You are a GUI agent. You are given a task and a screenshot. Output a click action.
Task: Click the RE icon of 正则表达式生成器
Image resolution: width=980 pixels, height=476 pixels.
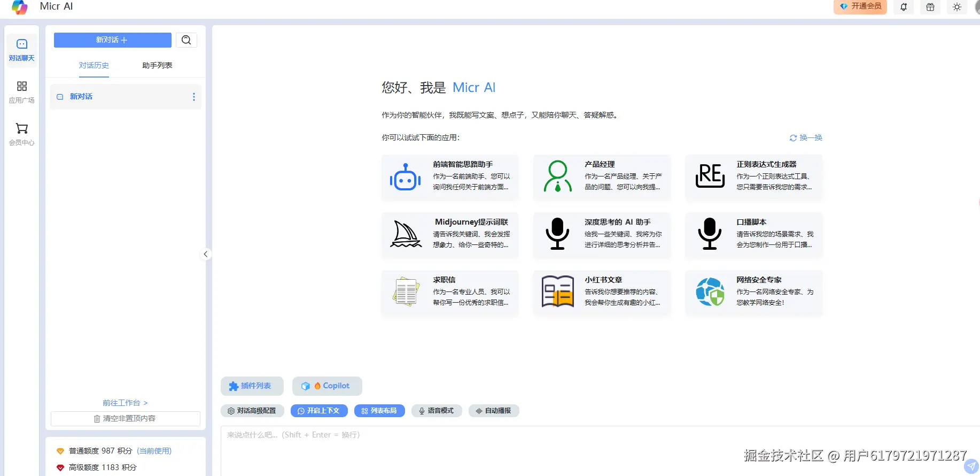(710, 175)
